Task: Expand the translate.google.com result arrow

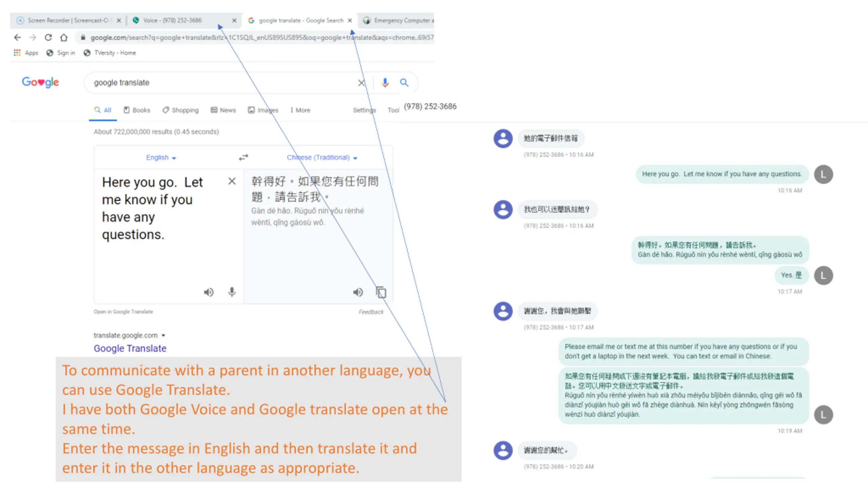Action: coord(163,335)
